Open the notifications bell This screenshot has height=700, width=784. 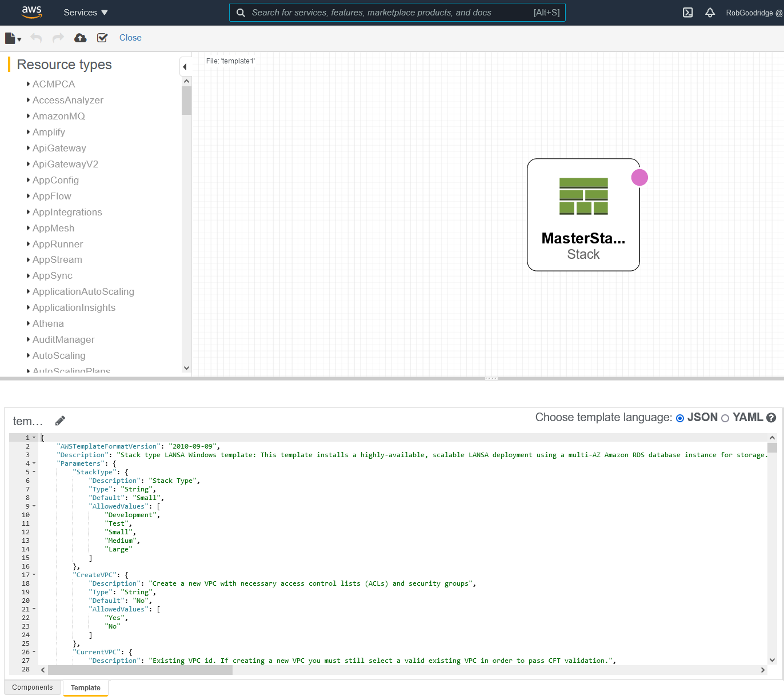point(710,13)
